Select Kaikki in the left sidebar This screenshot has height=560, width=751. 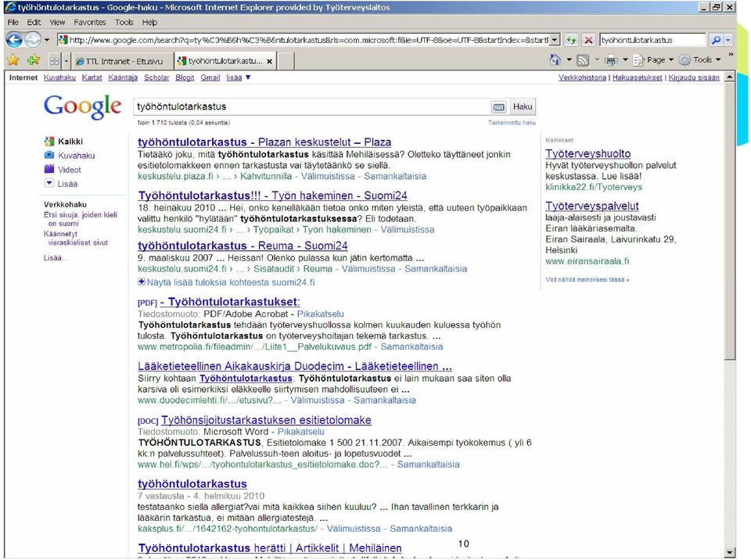point(63,142)
